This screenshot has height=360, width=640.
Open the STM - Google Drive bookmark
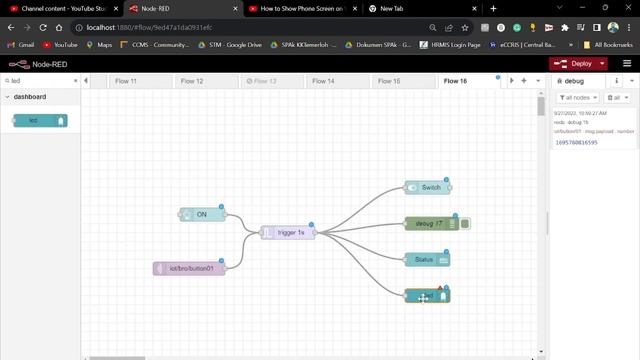click(230, 45)
